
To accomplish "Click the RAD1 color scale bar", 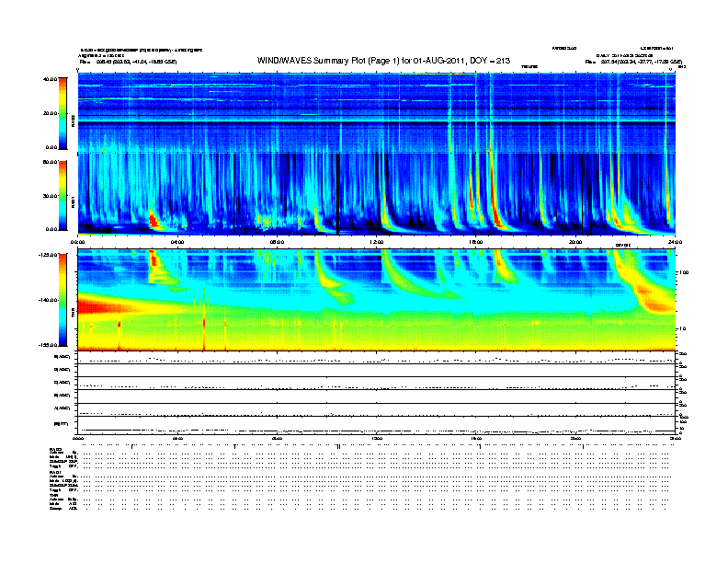I will click(x=63, y=196).
